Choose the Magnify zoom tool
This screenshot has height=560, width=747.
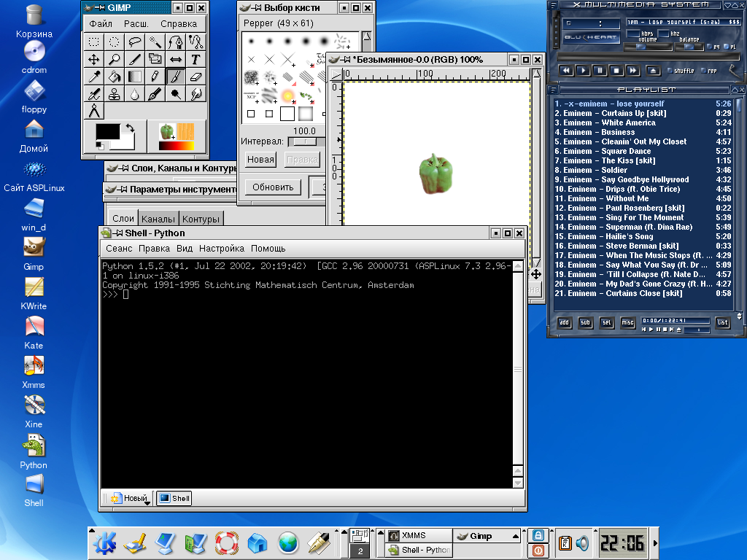[x=115, y=60]
